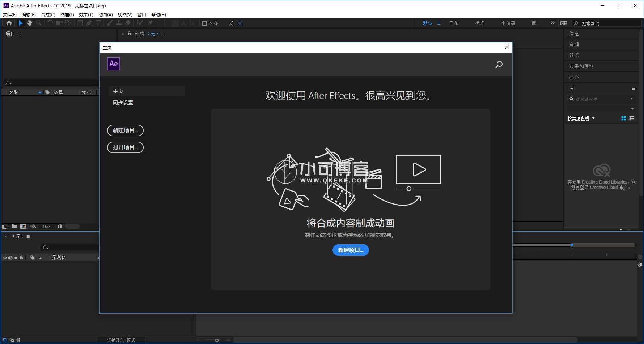The image size is (644, 344).
Task: Click the blue snap bounding box icon
Action: pyautogui.click(x=240, y=23)
